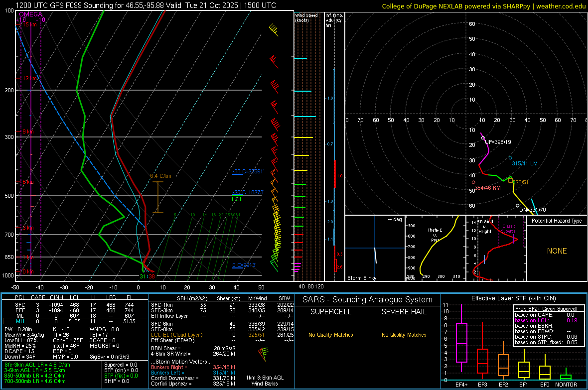
Task: Click the BRN Shear = label
Action: coord(166,348)
